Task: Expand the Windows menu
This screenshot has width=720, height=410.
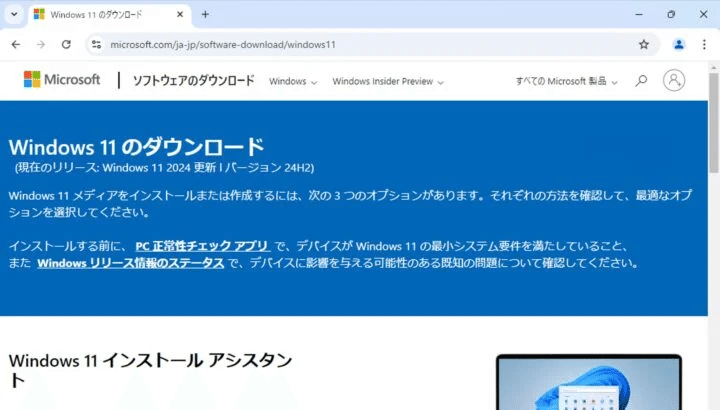Action: (x=293, y=82)
